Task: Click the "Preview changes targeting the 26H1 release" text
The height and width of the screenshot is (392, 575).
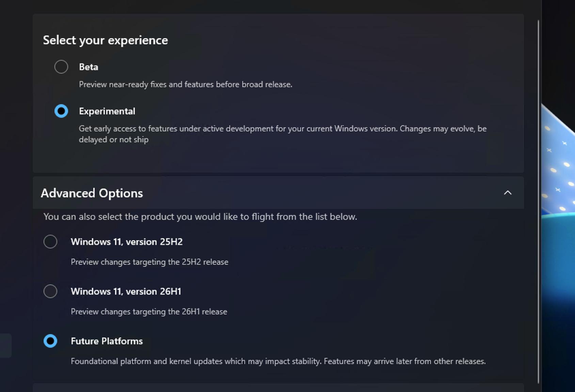Action: click(149, 312)
